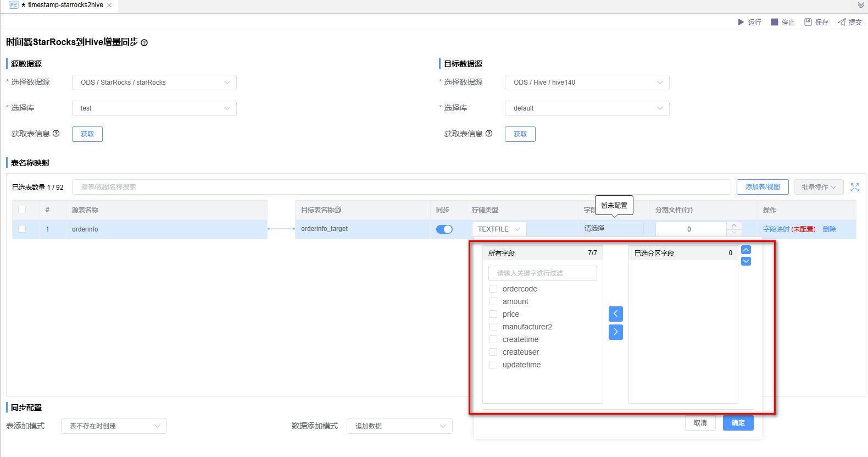Tick the orderinfo row checkbox

(x=22, y=229)
